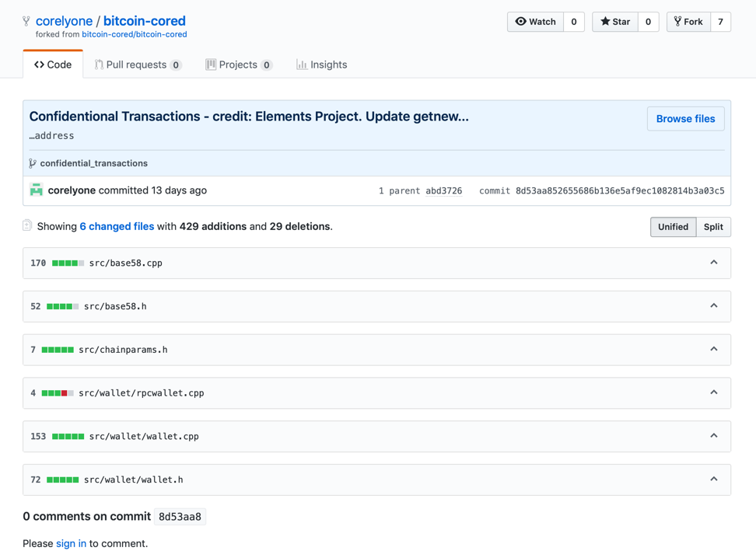The height and width of the screenshot is (558, 756).
Task: Click the diffstat bar for src/wallet/rpcwallet.cpp
Action: [58, 393]
